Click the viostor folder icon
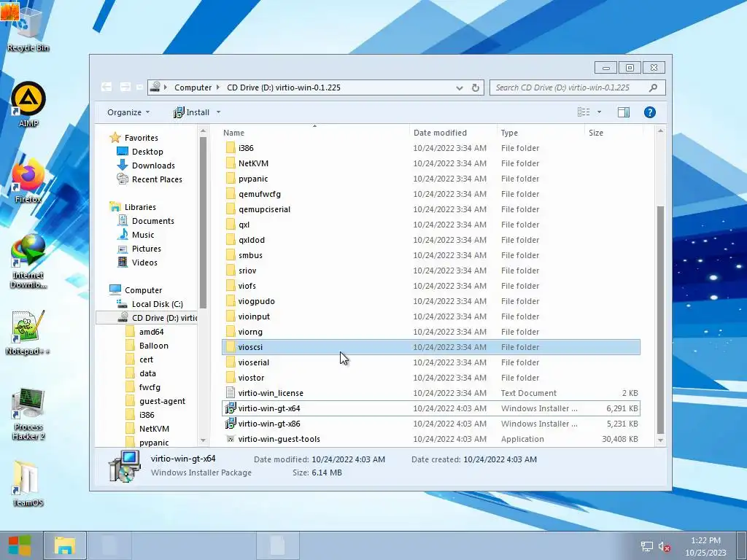The image size is (747, 560). 230,378
